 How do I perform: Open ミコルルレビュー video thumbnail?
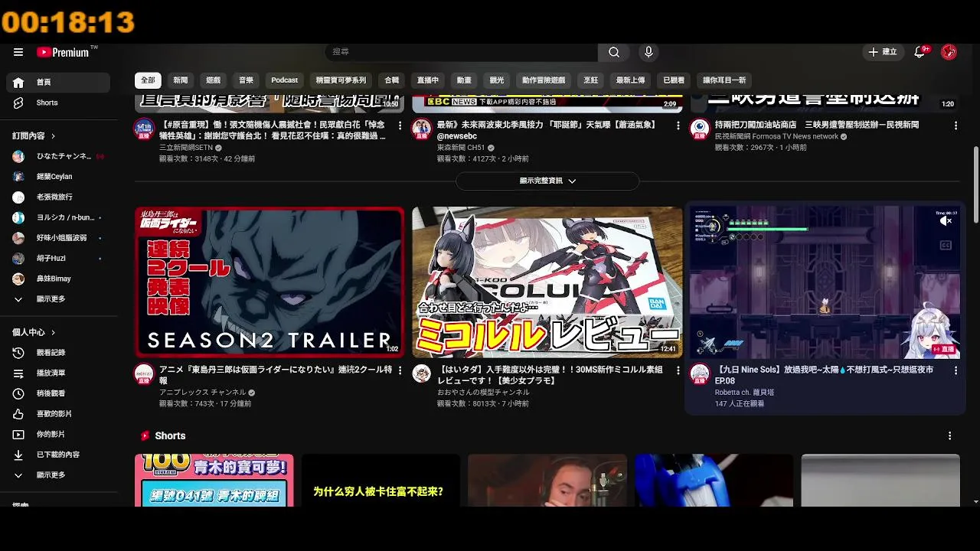547,282
